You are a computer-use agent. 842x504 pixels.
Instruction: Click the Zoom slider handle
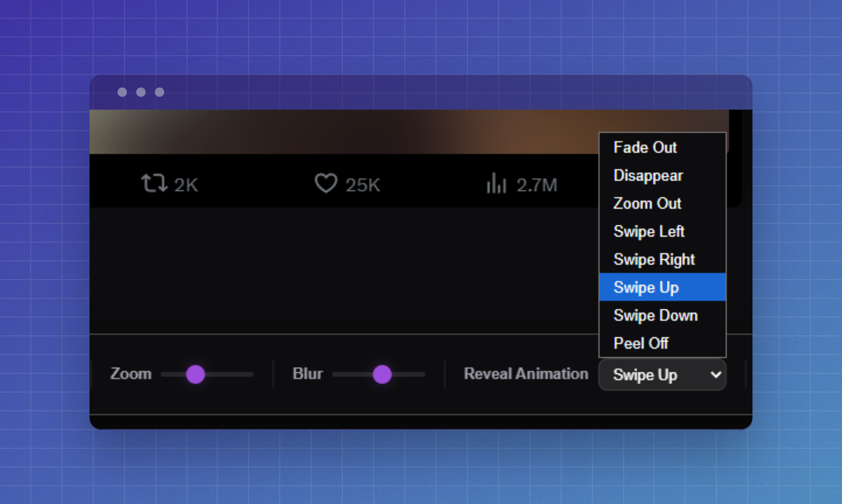pos(195,374)
